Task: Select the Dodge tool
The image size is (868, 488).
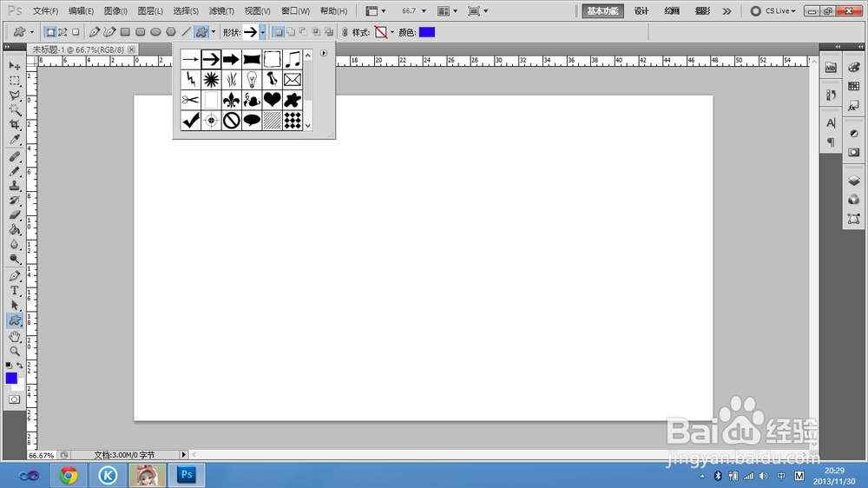Action: pos(15,259)
